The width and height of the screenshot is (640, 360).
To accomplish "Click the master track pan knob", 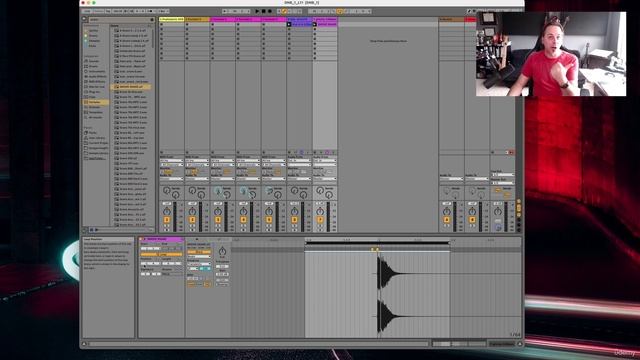I will coord(498,211).
